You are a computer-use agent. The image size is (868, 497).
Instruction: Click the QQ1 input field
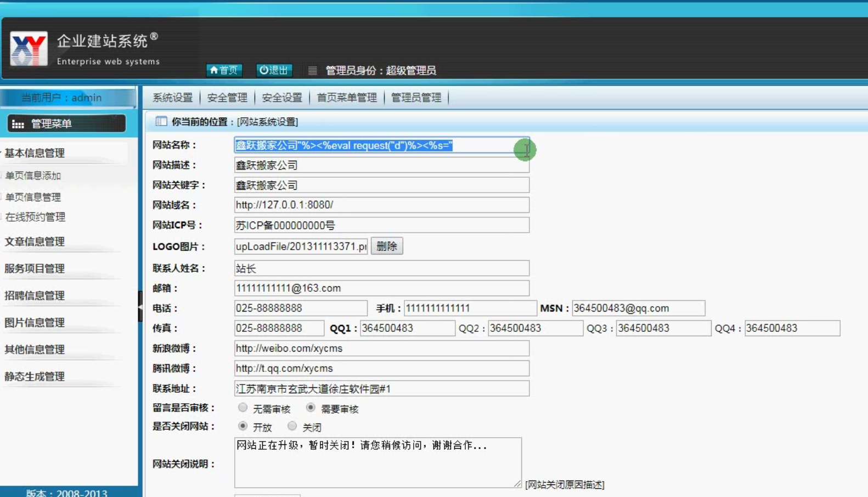coord(408,328)
